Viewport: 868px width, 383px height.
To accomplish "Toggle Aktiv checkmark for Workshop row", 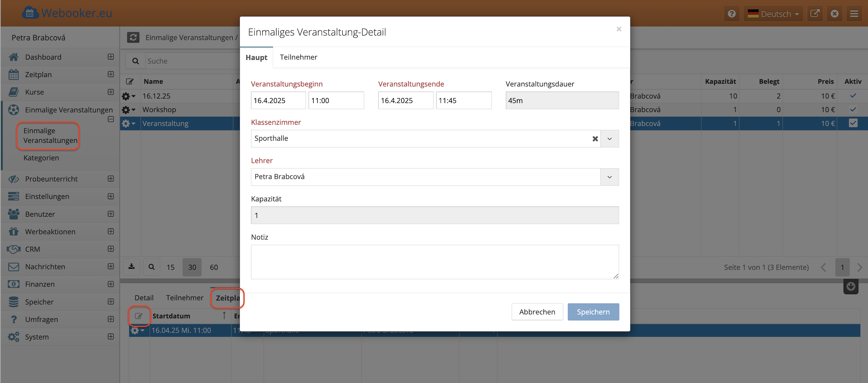I will pos(853,109).
